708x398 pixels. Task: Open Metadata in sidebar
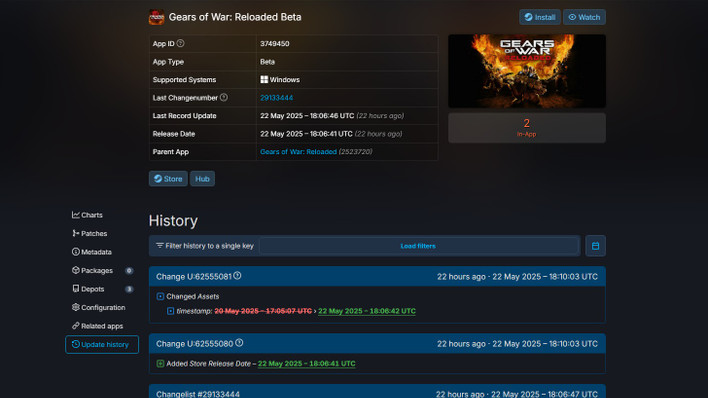(92, 252)
